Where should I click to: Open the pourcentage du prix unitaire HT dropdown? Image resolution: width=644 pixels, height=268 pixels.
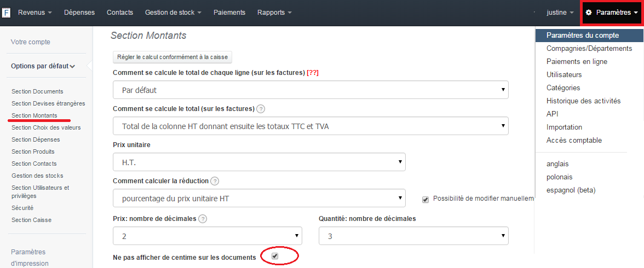tap(259, 198)
